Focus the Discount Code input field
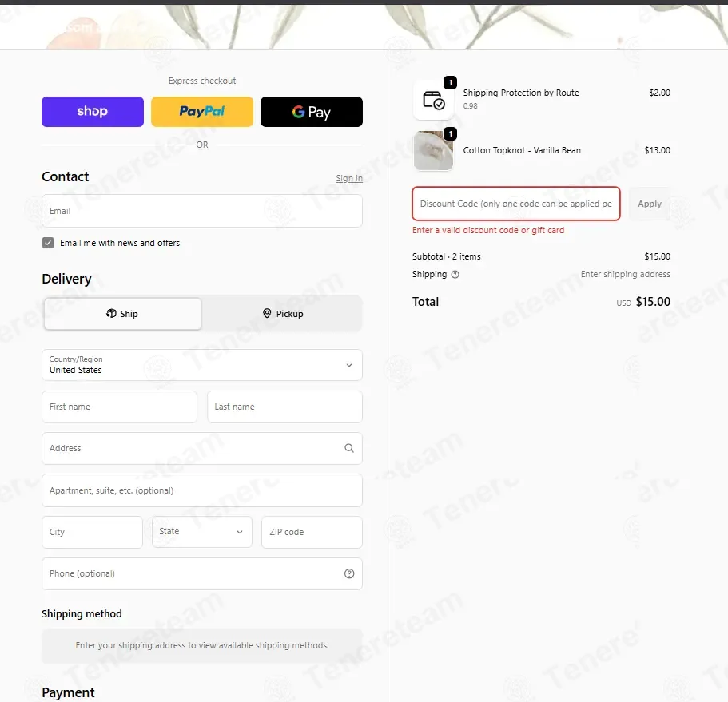This screenshot has width=728, height=702. (515, 204)
